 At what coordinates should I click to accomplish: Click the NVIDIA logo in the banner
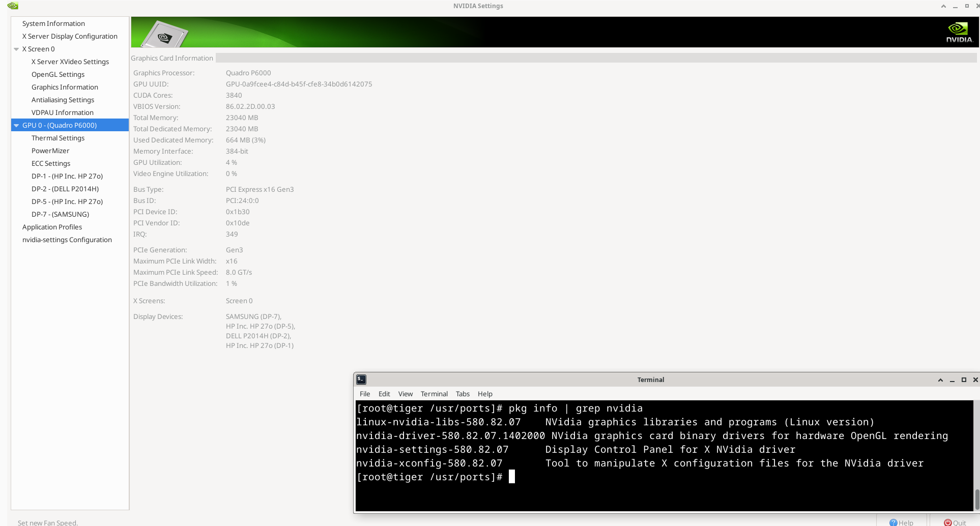[x=959, y=33]
